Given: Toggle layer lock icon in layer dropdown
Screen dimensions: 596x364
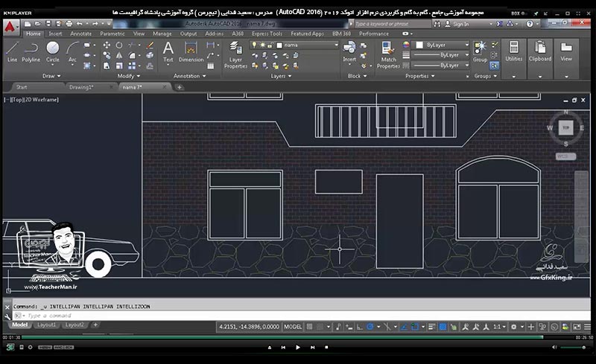Looking at the screenshot, I should 270,45.
